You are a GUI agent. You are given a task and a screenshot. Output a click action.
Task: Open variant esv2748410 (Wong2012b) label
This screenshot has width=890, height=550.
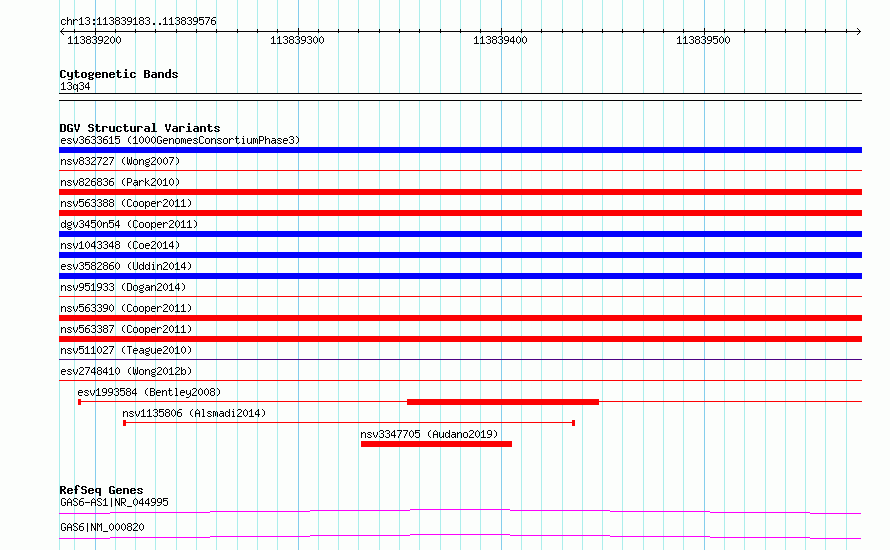126,371
